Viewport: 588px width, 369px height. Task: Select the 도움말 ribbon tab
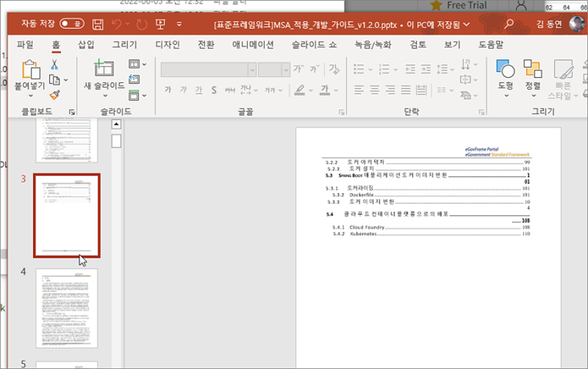491,45
